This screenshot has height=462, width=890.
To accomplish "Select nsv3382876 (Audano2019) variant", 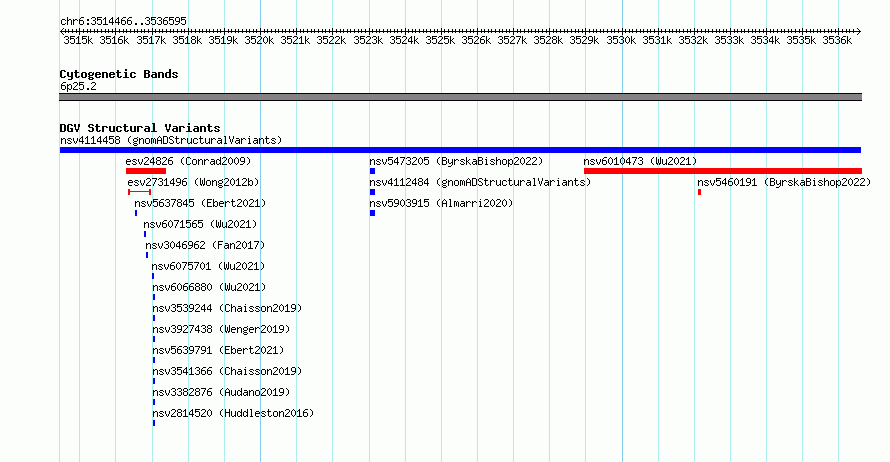I will pyautogui.click(x=221, y=392).
